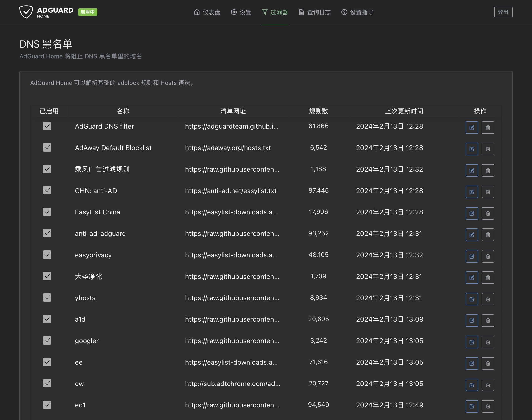Edit the 乘风广告过滤规则 entry

pos(472,170)
